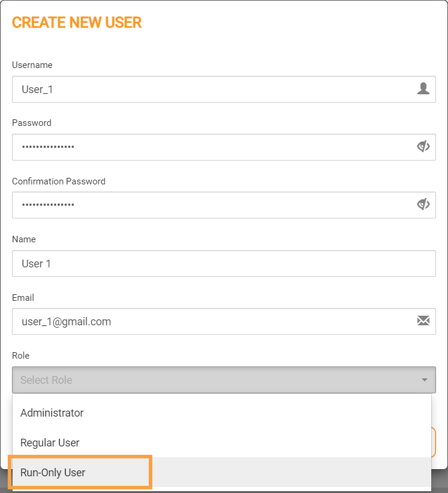The image size is (448, 493).
Task: Click envelope icon in the Email field
Action: click(423, 321)
